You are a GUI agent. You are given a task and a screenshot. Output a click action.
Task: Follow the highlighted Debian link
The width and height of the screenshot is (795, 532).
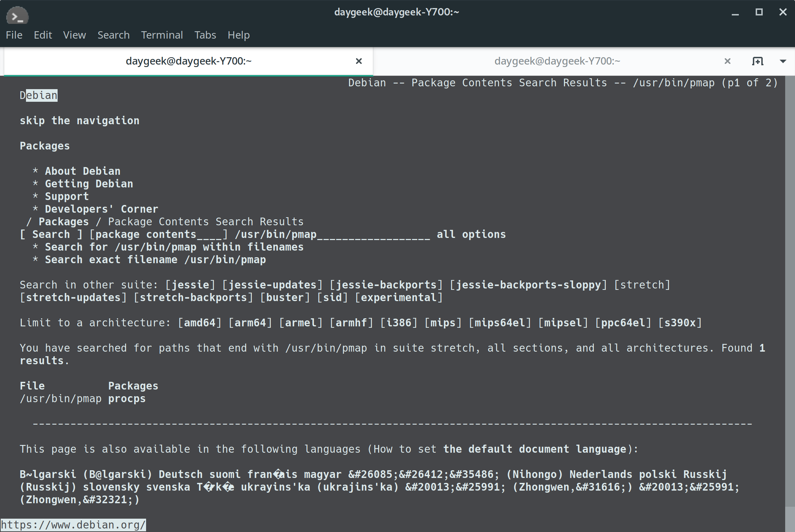(x=39, y=95)
